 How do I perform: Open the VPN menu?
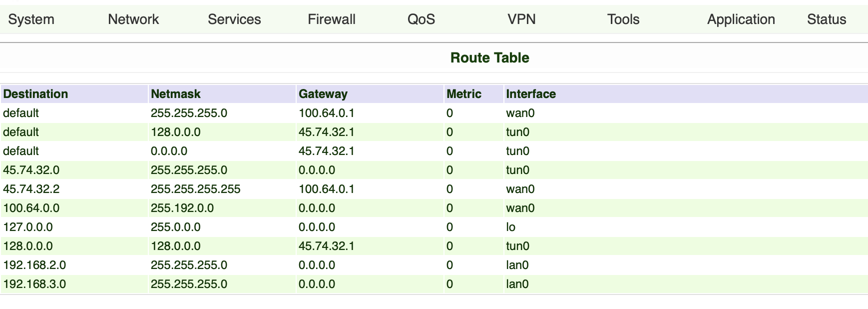click(521, 19)
